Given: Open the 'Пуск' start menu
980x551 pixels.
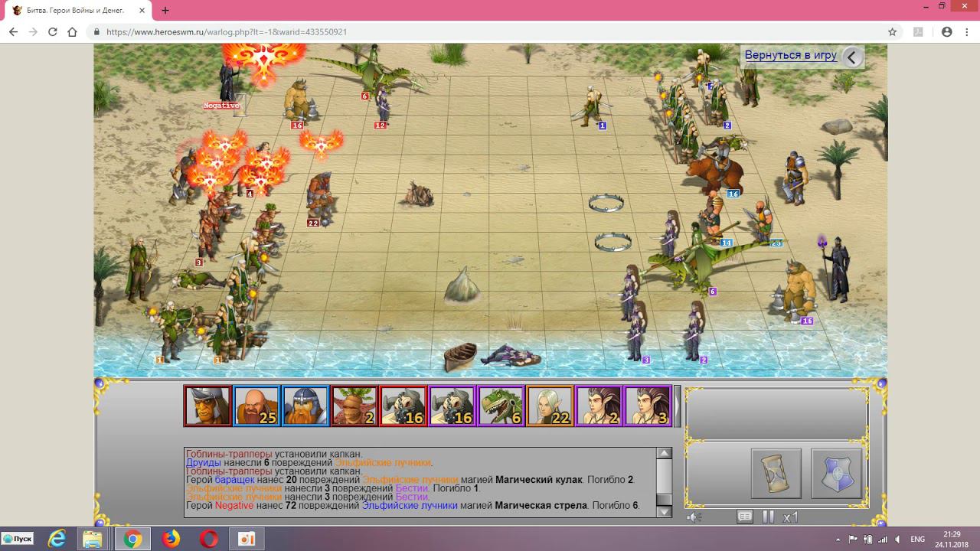Looking at the screenshot, I should click(x=18, y=539).
